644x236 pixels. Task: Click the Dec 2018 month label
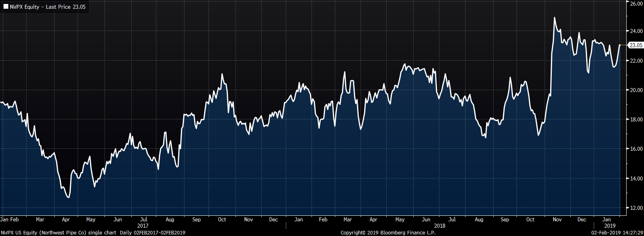(581, 219)
